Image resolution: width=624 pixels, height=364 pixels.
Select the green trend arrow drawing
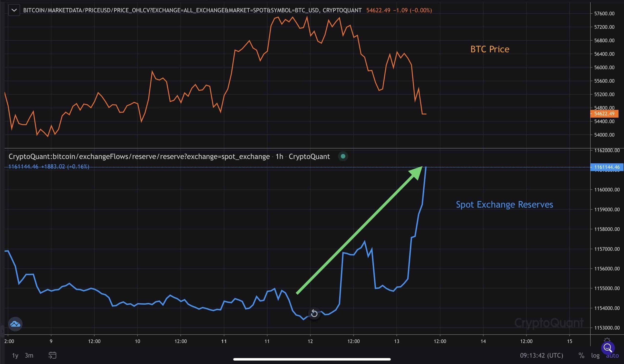tap(359, 231)
